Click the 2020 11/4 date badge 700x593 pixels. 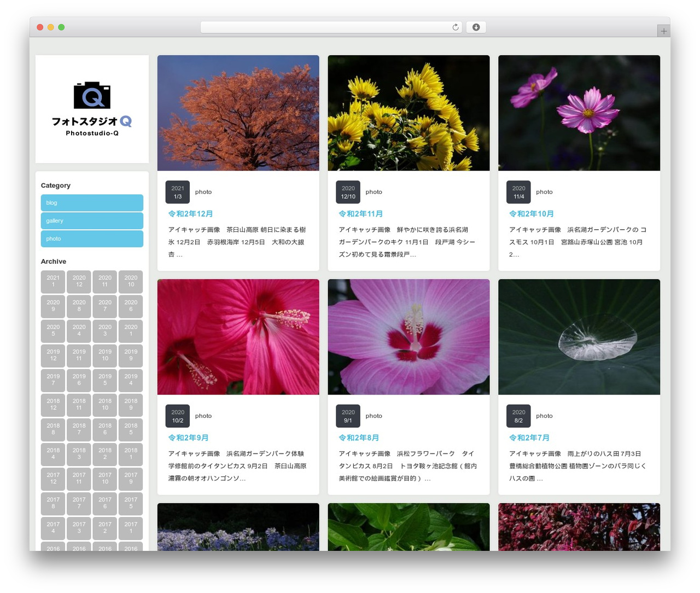(518, 192)
